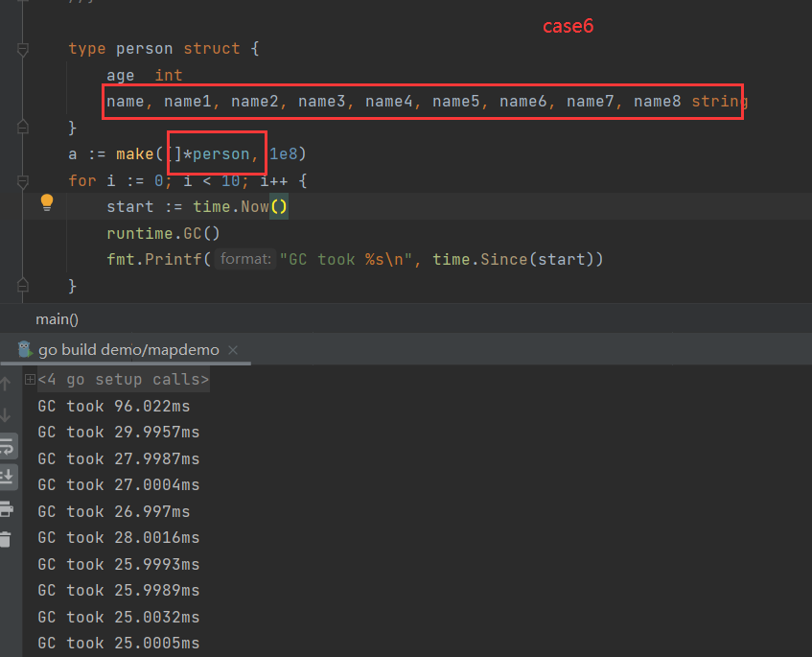Toggle scroll to end of output
This screenshot has height=657, width=812.
point(7,477)
